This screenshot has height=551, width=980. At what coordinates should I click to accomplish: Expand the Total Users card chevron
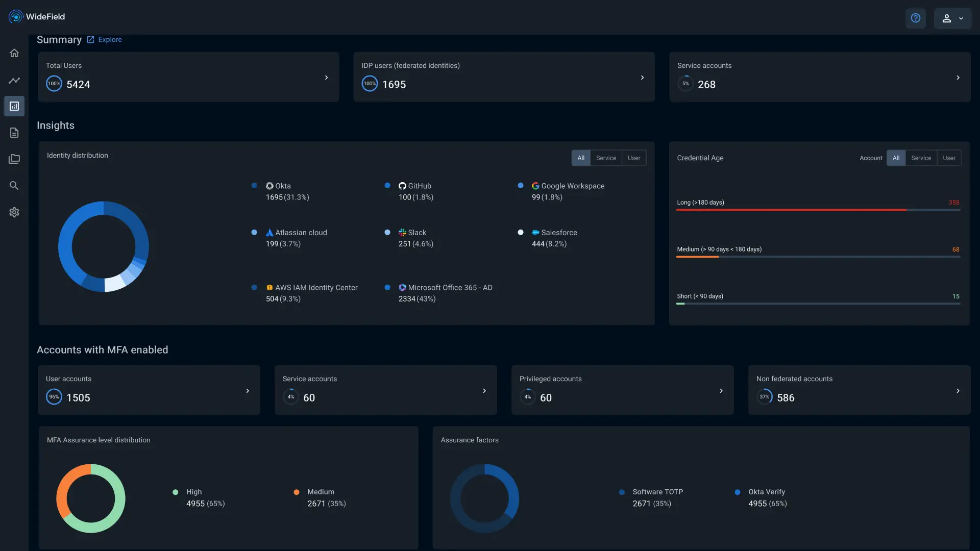327,78
